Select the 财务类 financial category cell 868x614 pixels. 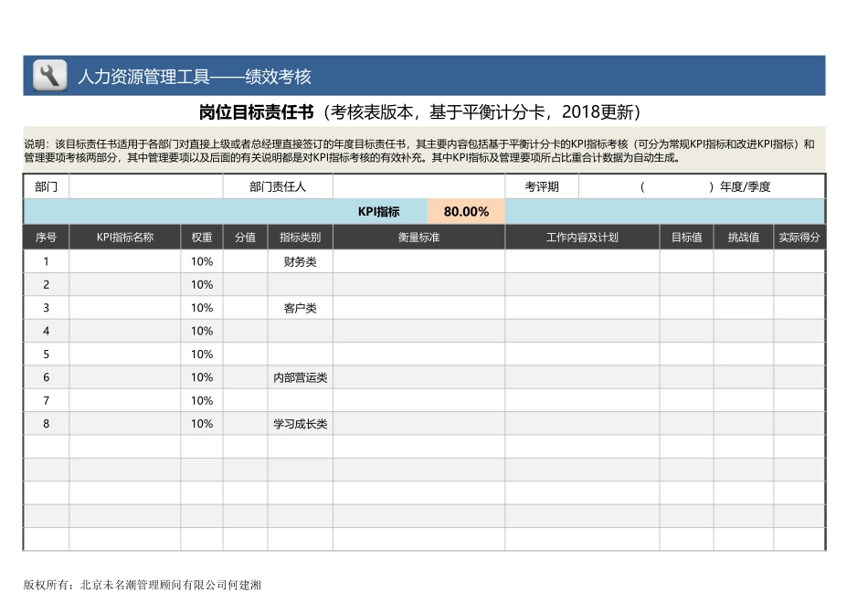[299, 261]
